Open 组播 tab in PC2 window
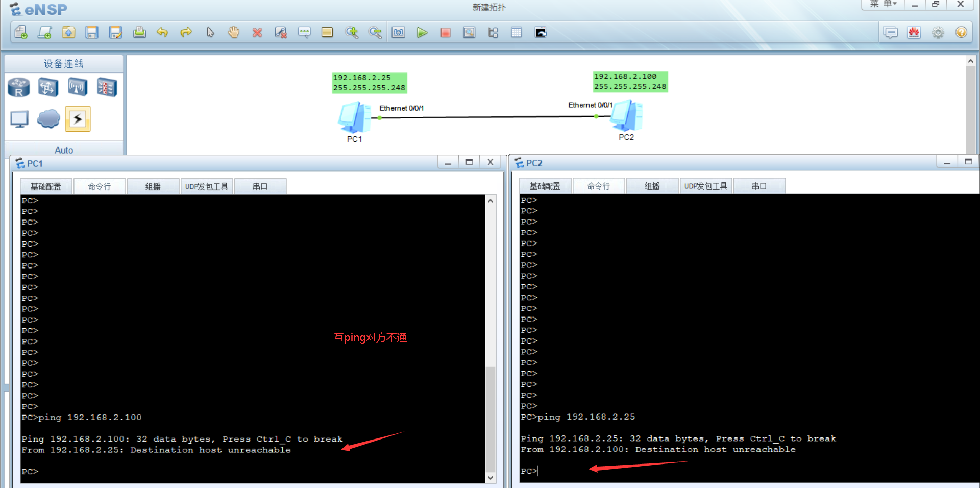 (x=652, y=186)
